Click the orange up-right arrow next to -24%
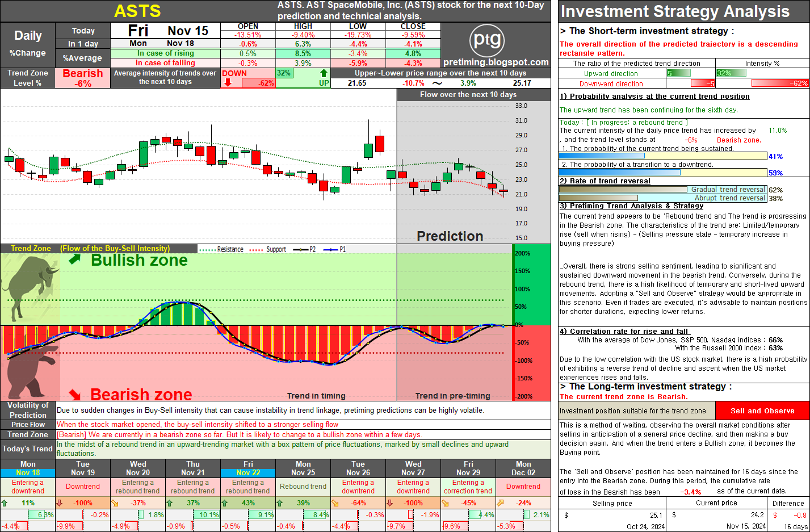The height and width of the screenshot is (532, 810). [x=500, y=503]
